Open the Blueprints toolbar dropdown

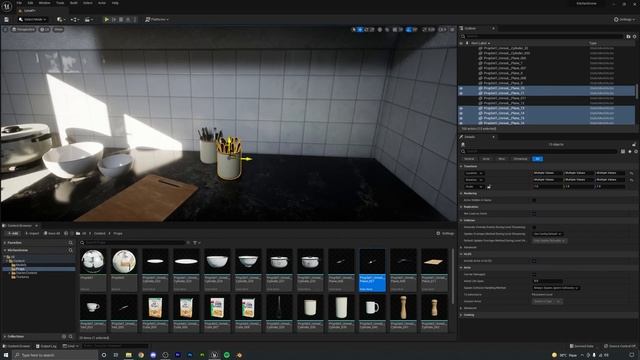click(x=75, y=20)
